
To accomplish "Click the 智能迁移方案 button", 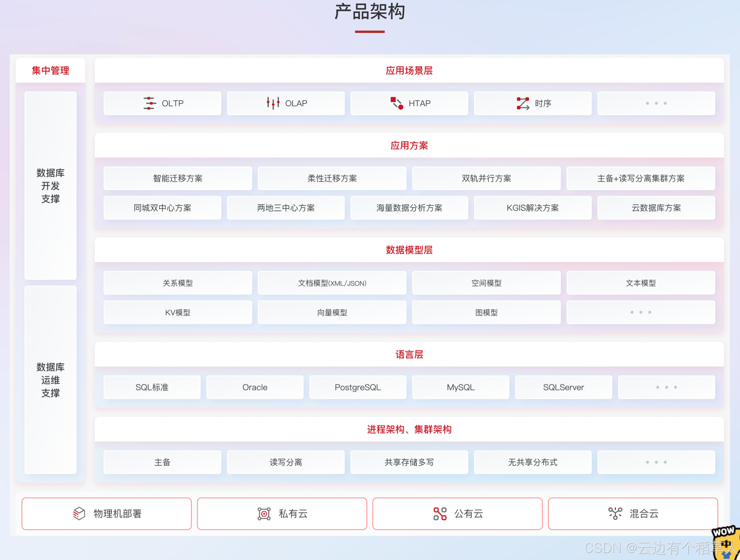I will coord(178,178).
